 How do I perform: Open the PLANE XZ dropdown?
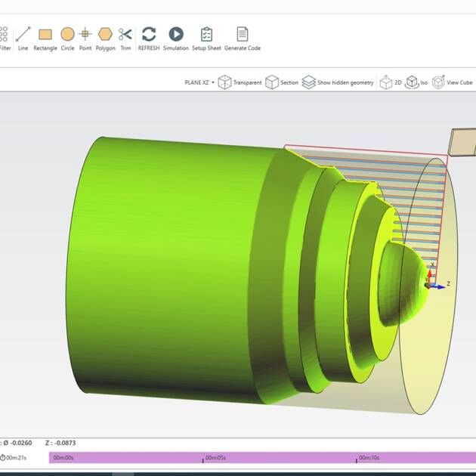(x=199, y=82)
